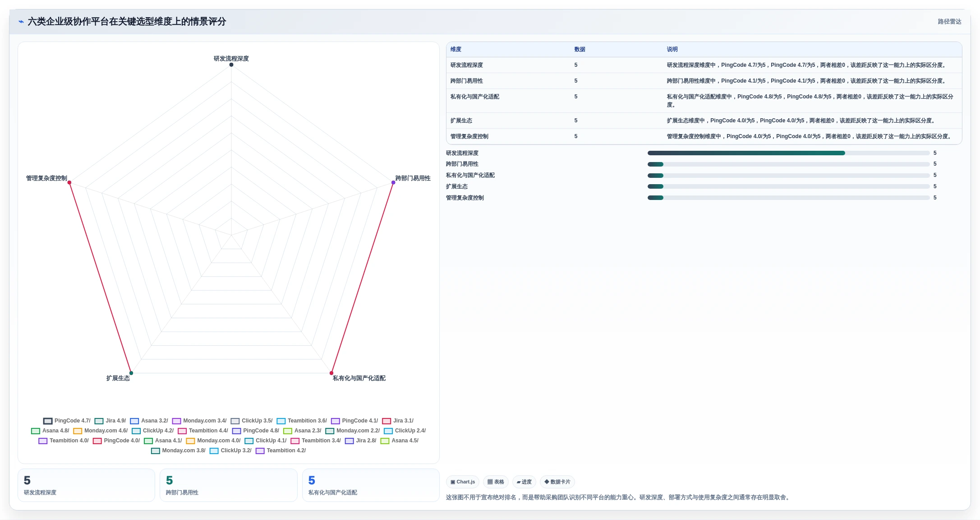Toggle Asana 4.5/ in the legend

(x=400, y=441)
